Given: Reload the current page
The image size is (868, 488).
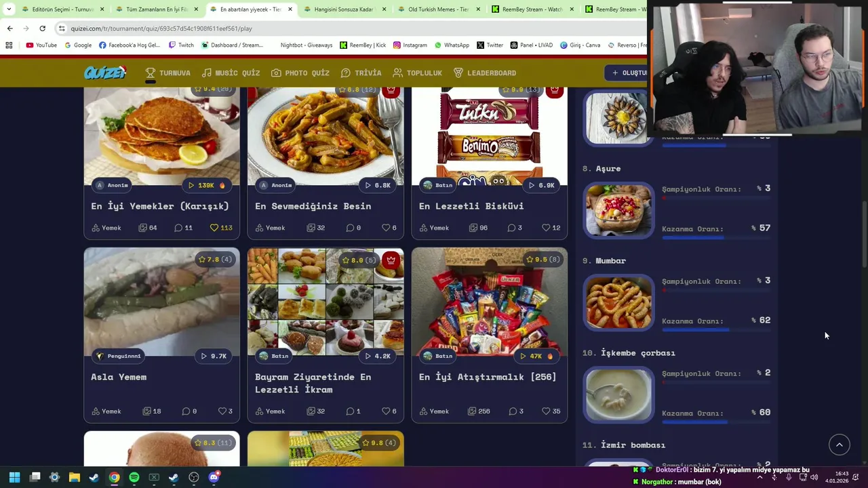Looking at the screenshot, I should [x=42, y=28].
